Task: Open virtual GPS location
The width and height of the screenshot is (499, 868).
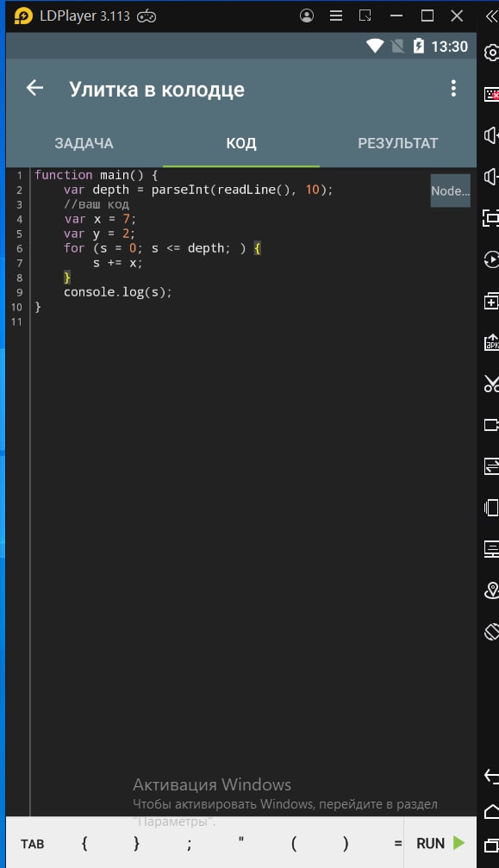Action: pyautogui.click(x=491, y=590)
